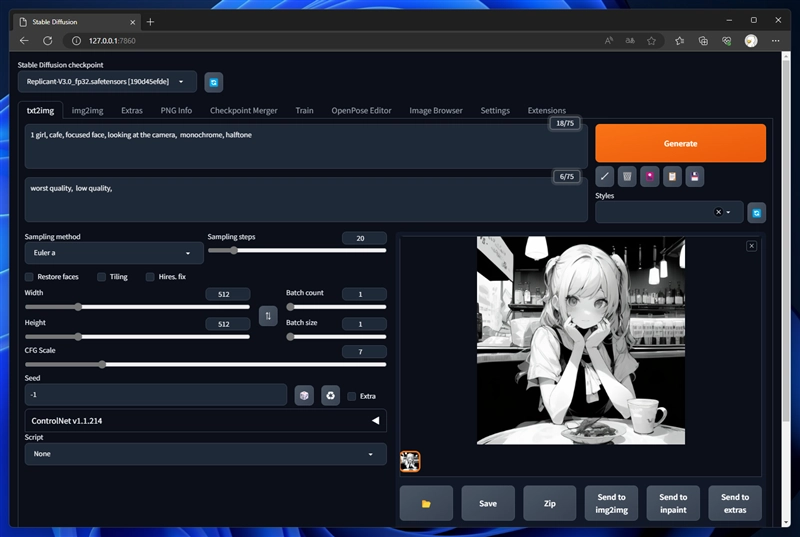Open browser favorites list
The height and width of the screenshot is (537, 800).
click(680, 41)
